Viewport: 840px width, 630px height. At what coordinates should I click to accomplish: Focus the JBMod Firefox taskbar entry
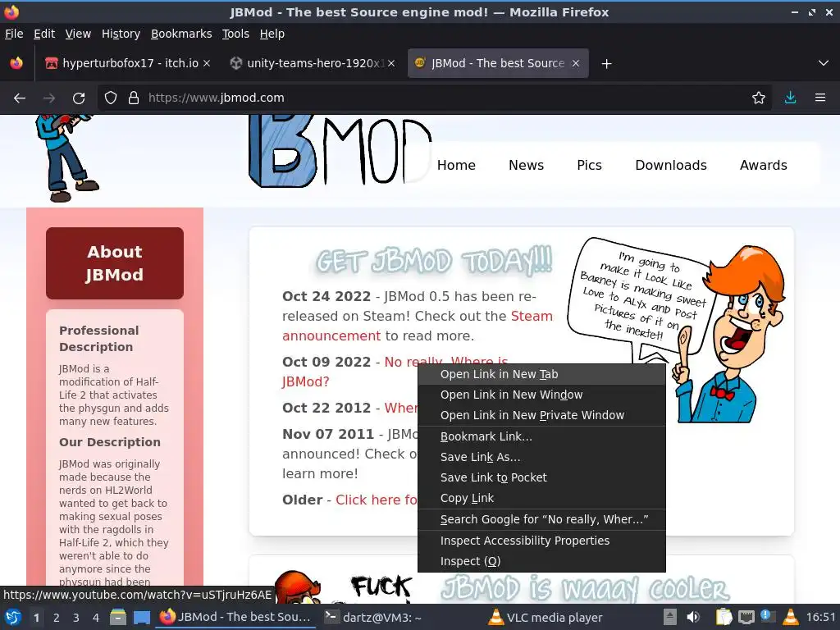point(235,617)
